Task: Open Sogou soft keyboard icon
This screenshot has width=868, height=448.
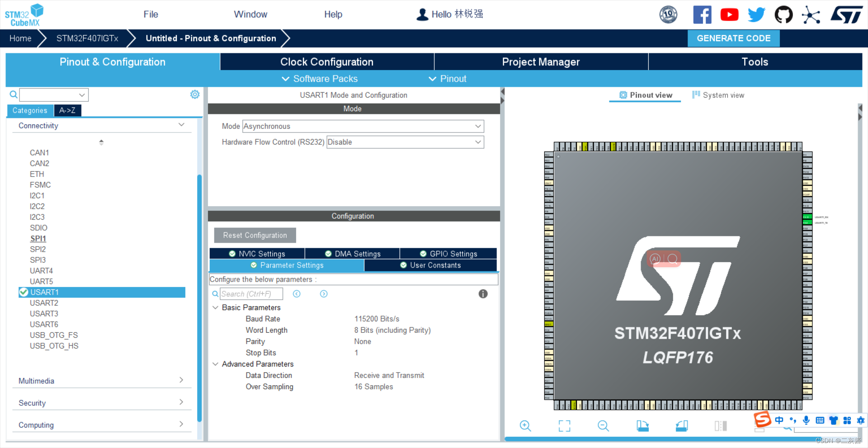Action: pos(820,420)
